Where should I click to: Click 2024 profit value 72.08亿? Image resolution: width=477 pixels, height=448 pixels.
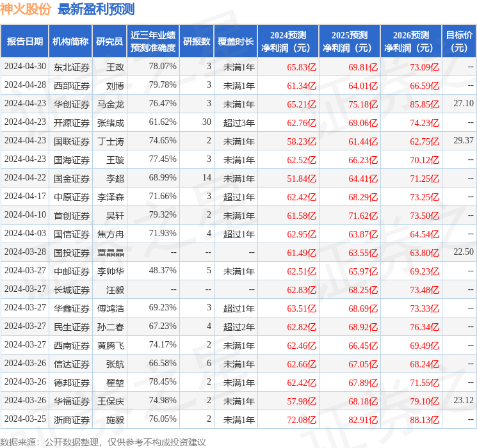pyautogui.click(x=302, y=420)
